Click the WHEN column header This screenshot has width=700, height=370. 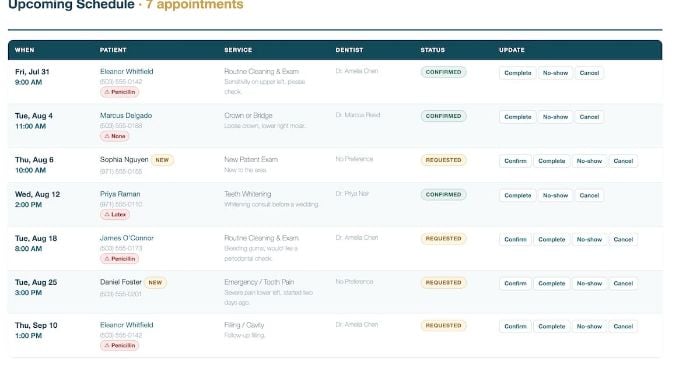click(25, 50)
